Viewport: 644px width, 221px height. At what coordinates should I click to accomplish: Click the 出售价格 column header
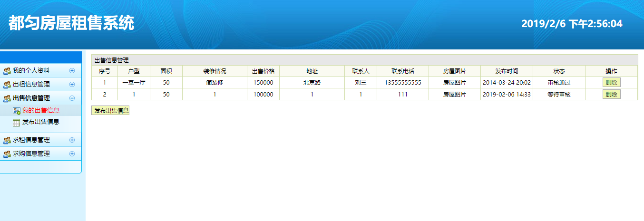tap(263, 71)
